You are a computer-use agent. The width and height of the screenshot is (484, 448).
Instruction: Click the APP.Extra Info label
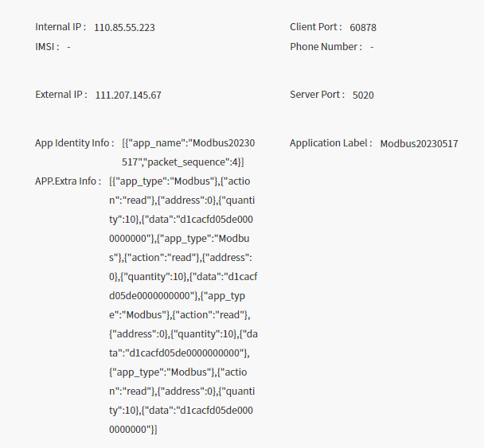point(68,181)
